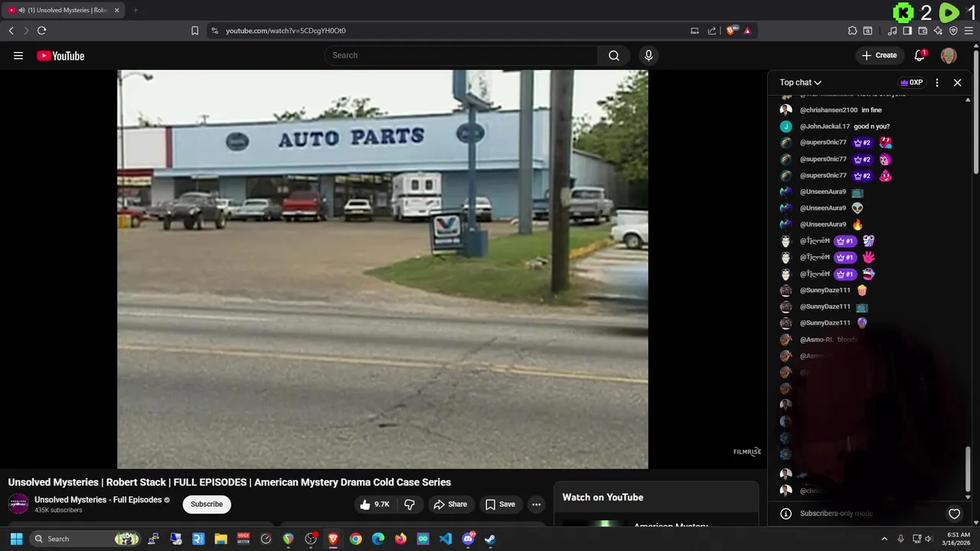Open Firefox from the taskbar
This screenshot has height=551, width=980.
[400, 539]
